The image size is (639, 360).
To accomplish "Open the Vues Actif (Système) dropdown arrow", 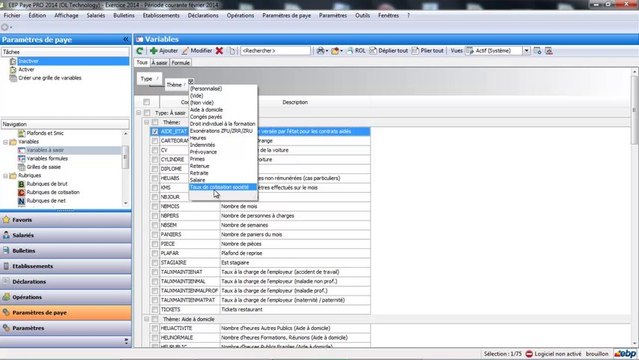I will click(527, 51).
